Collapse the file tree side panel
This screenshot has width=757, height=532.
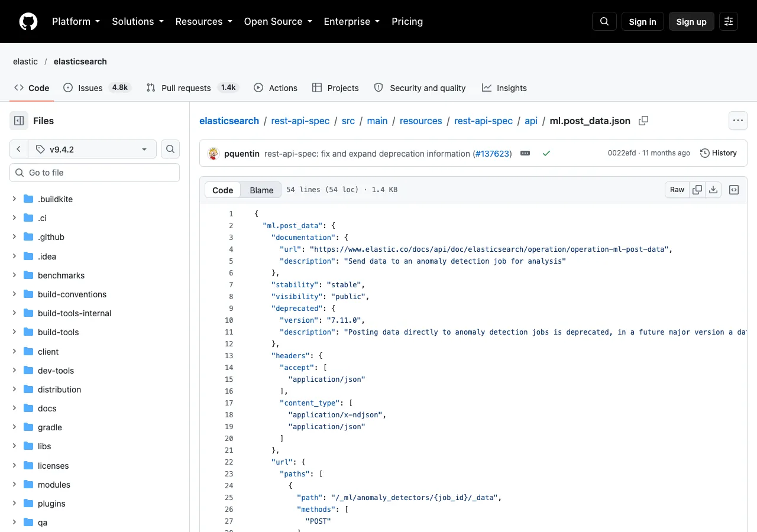tap(19, 121)
